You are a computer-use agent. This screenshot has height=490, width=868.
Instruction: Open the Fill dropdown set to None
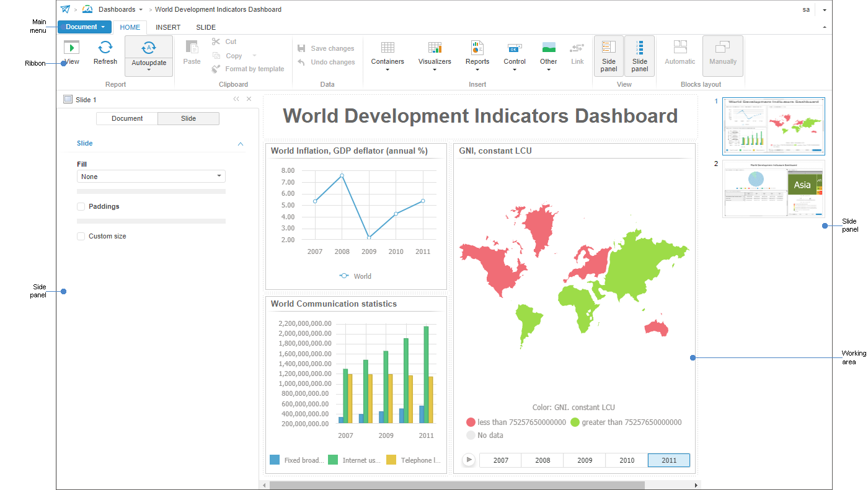tap(151, 176)
